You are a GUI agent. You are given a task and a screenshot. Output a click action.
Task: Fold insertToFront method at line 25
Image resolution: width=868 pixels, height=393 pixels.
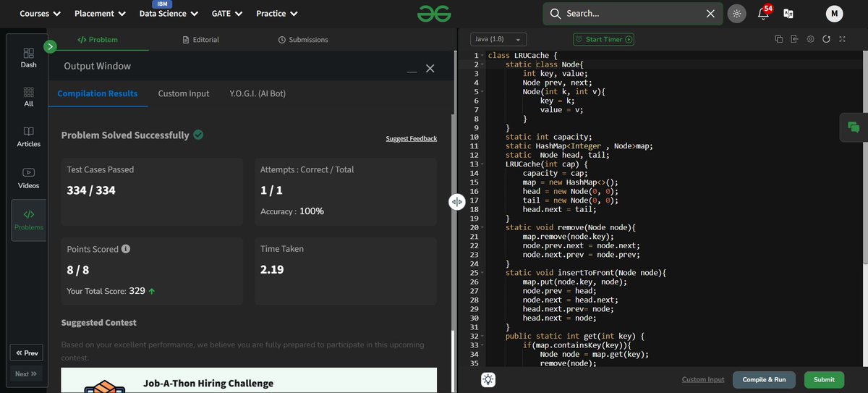[x=482, y=273]
